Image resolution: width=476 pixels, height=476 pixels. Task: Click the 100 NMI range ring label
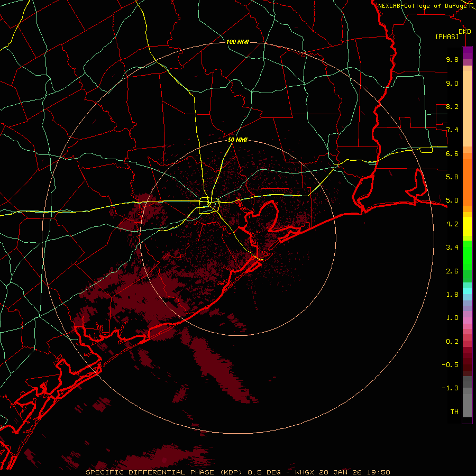(x=237, y=42)
